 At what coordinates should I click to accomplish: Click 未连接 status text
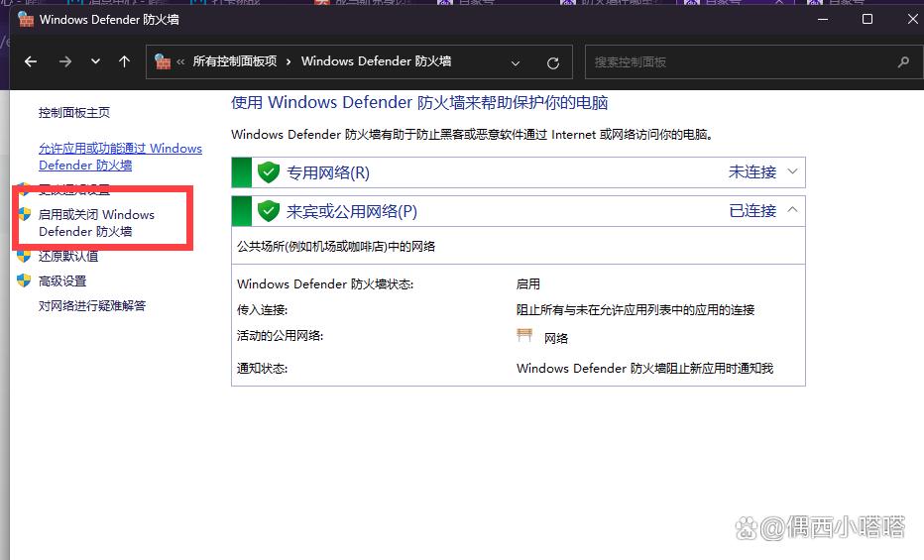(x=752, y=171)
